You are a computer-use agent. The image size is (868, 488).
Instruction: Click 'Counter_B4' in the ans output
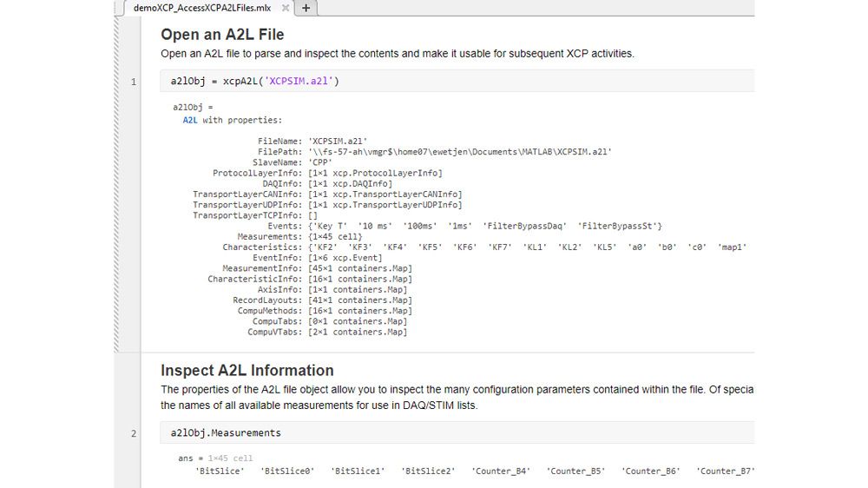[501, 471]
